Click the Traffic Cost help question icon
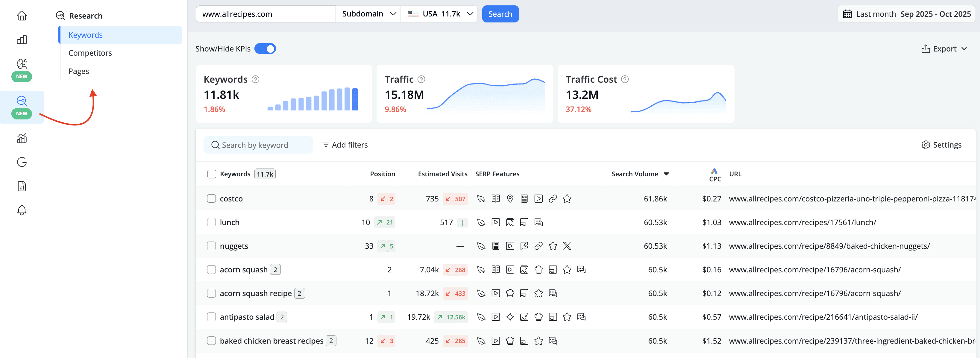 click(x=625, y=79)
